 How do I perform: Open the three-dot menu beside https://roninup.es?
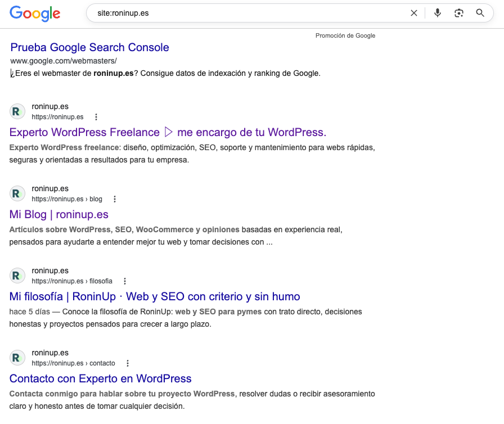[x=96, y=117]
